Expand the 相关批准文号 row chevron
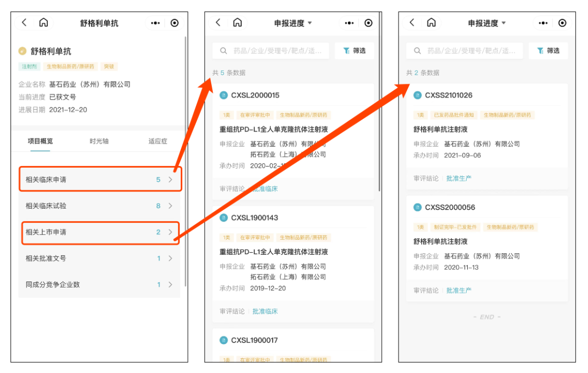 [x=170, y=258]
